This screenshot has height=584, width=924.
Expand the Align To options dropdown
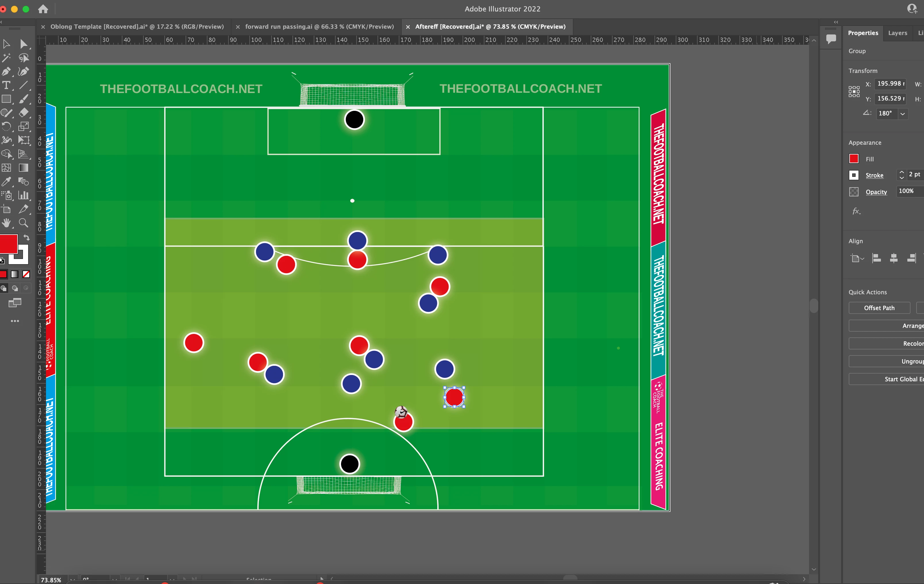coord(857,258)
